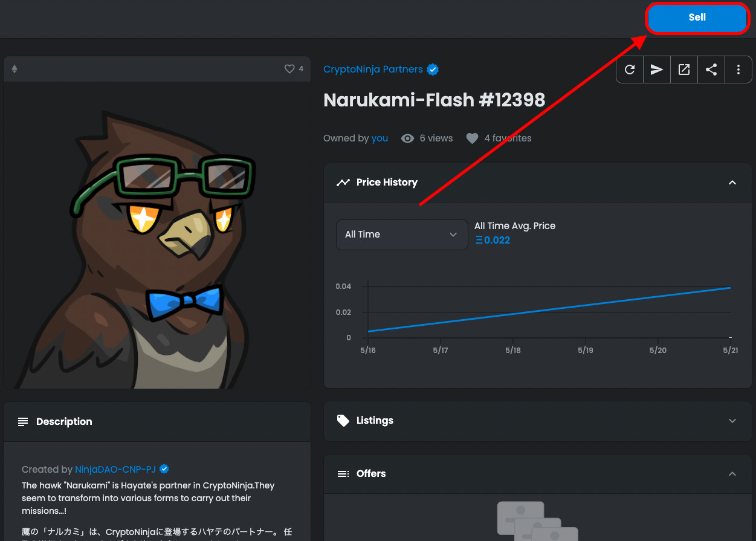This screenshot has height=541, width=756.
Task: Click the transfer (paper plane) icon
Action: coord(657,70)
